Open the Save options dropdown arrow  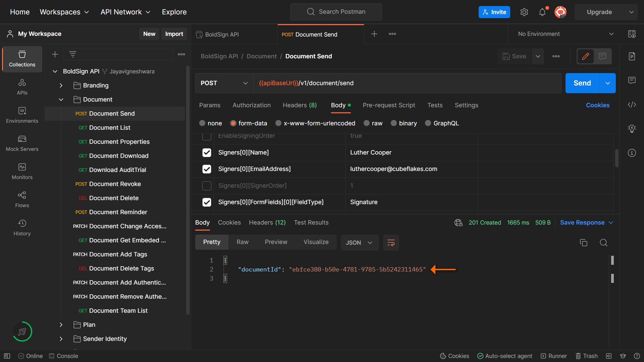pos(538,56)
